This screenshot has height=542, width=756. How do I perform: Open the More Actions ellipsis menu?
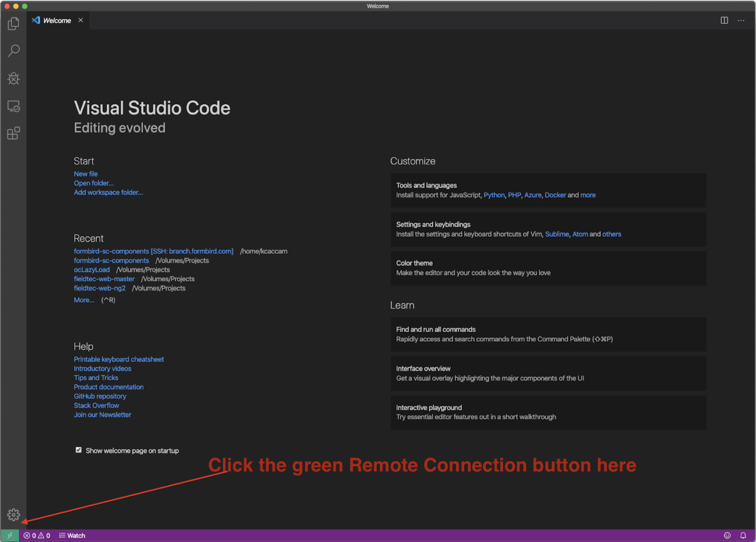(x=741, y=20)
